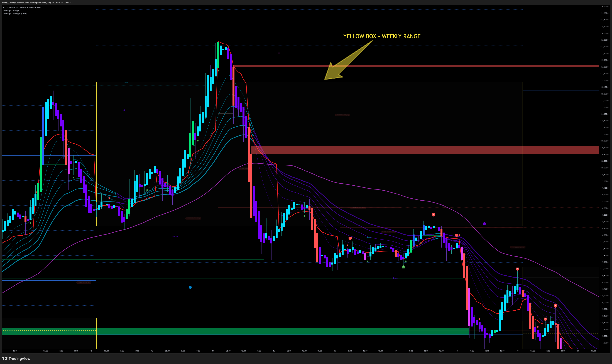612x364 pixels.
Task: Click the large blue dot below the chart
Action: pyautogui.click(x=190, y=287)
